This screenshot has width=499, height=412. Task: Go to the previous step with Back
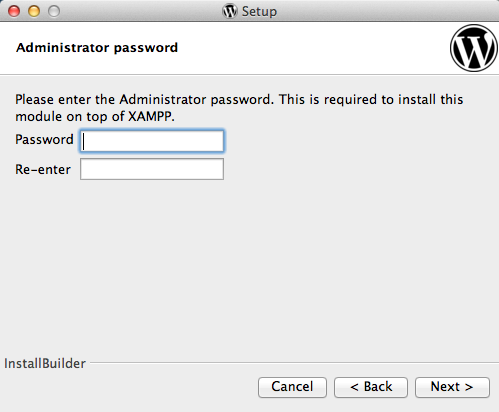pos(371,387)
